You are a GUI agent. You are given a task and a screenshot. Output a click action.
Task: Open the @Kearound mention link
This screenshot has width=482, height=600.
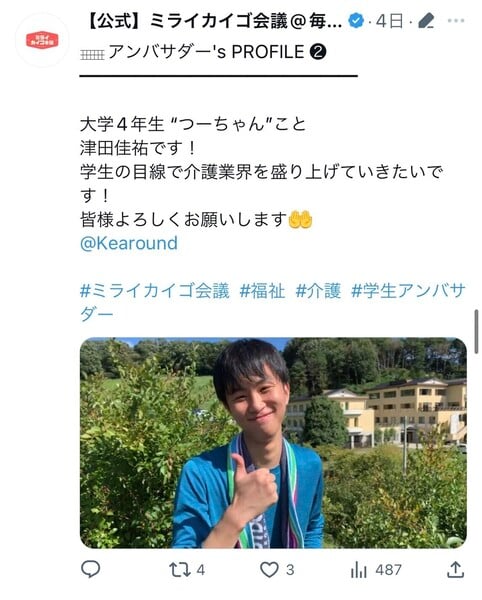(129, 243)
